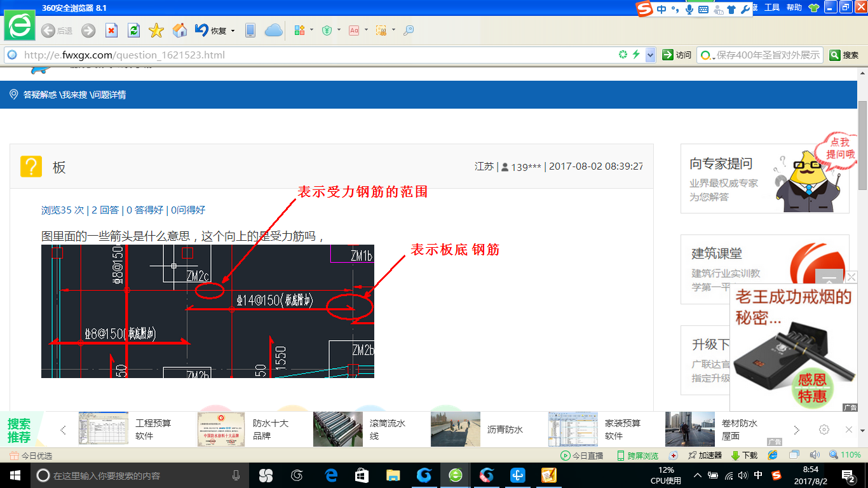Viewport: 868px width, 488px height.
Task: Click the browser Back arrow button
Action: [48, 30]
